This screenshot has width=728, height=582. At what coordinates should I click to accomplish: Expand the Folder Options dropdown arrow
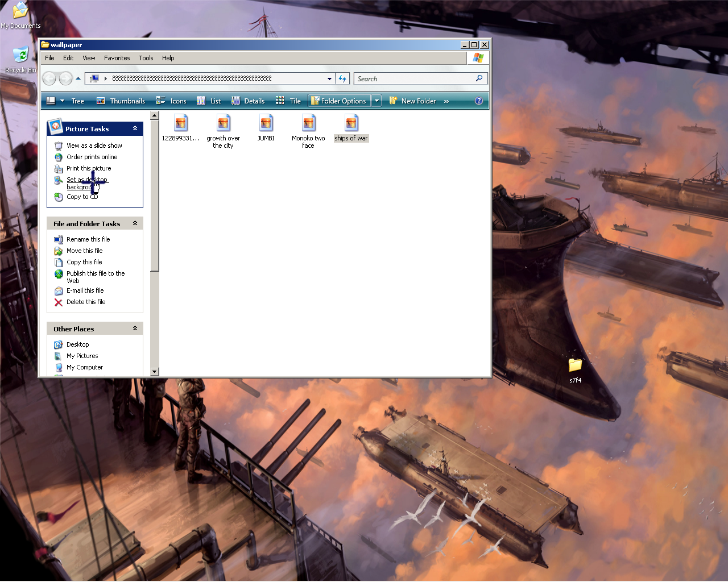point(377,101)
